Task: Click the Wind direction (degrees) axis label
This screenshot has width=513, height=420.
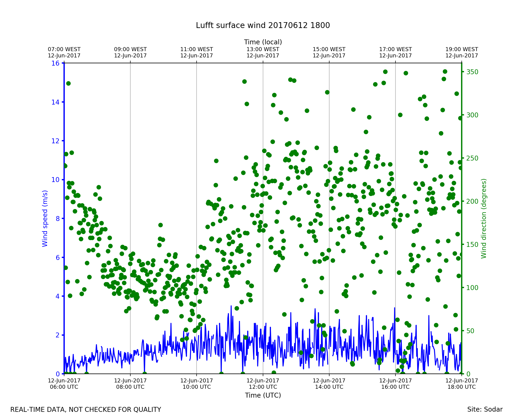Action: 484,218
